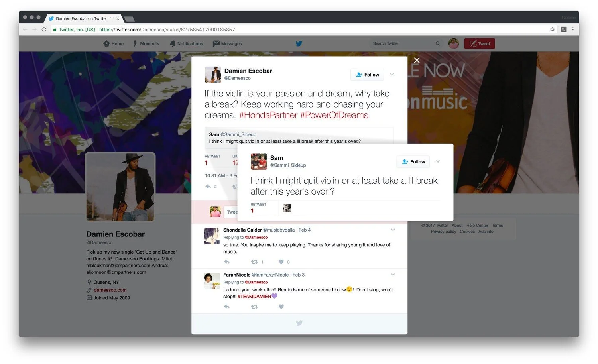Expand options chevron on Sam's tweet
598x364 pixels.
click(x=438, y=161)
